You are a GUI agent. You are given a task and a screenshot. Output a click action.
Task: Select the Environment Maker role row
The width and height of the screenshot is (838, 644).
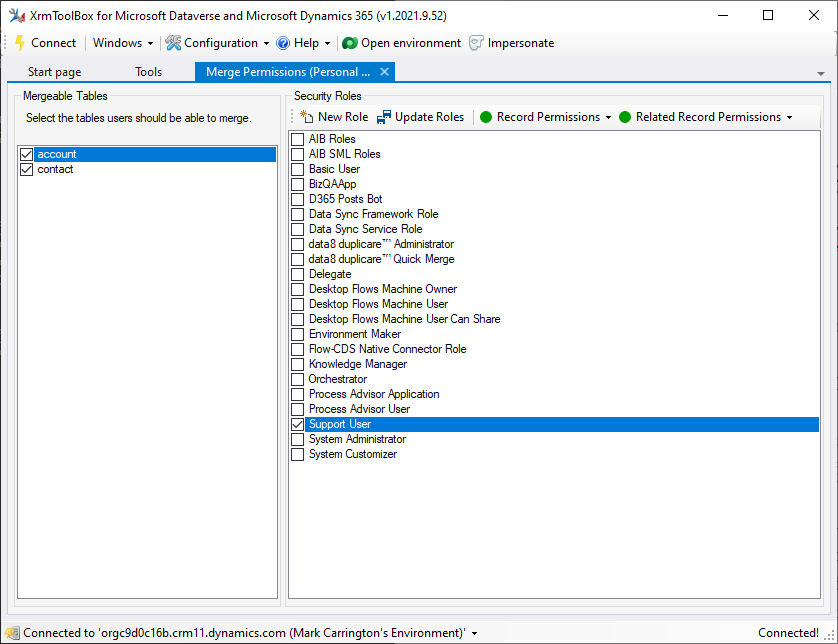(355, 334)
